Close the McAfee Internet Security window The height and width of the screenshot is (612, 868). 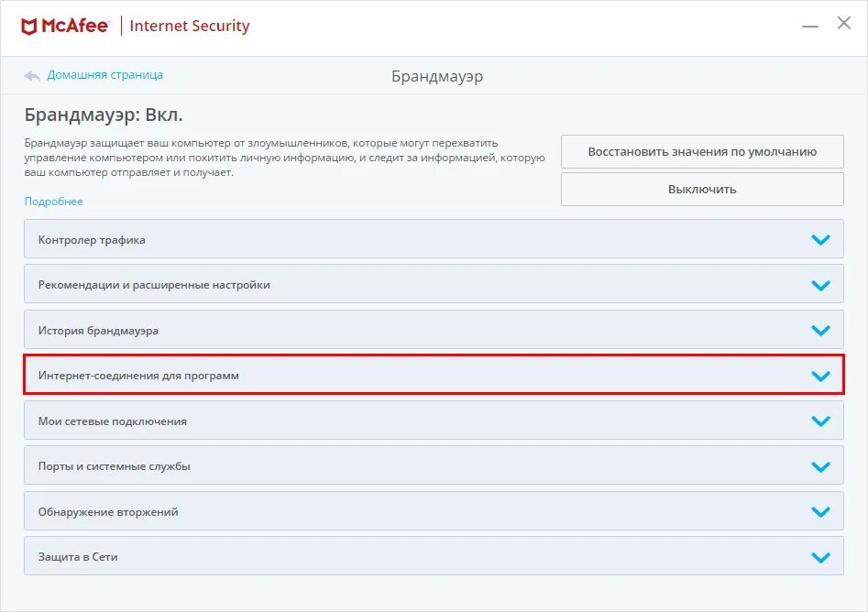point(844,24)
